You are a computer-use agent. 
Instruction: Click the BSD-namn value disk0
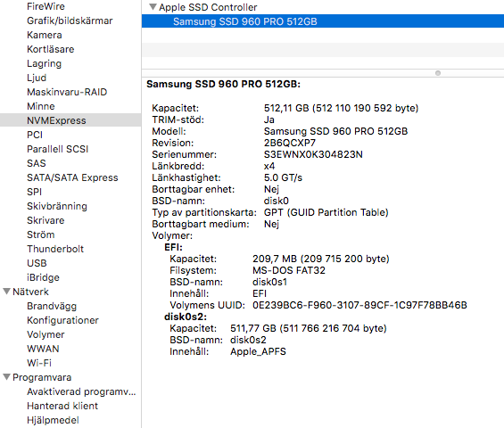[277, 201]
